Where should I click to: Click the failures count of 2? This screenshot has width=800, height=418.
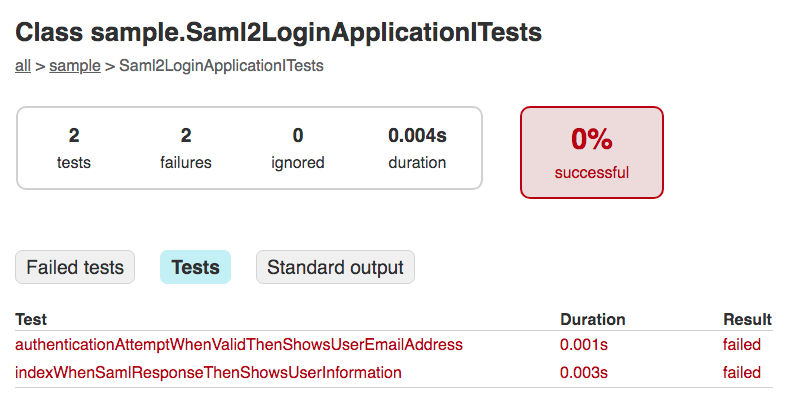[x=186, y=136]
